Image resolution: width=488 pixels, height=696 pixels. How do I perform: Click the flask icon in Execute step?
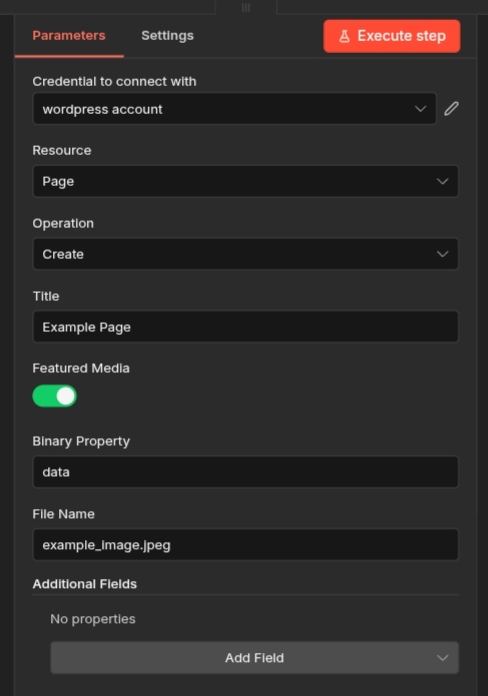[x=345, y=36]
